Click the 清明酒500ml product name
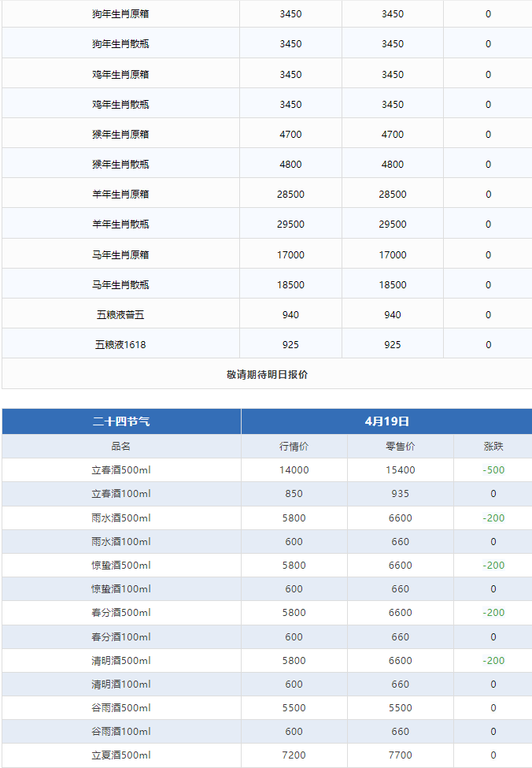 pos(121,660)
